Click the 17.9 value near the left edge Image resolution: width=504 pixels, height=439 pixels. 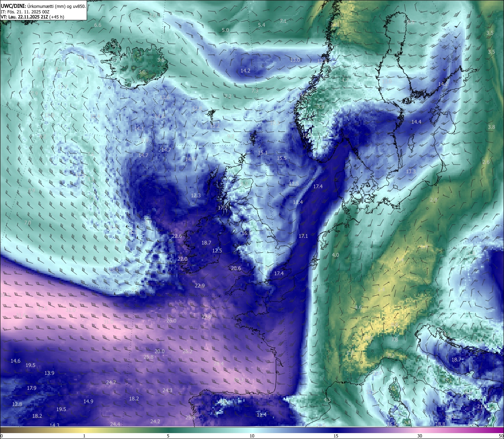click(31, 388)
